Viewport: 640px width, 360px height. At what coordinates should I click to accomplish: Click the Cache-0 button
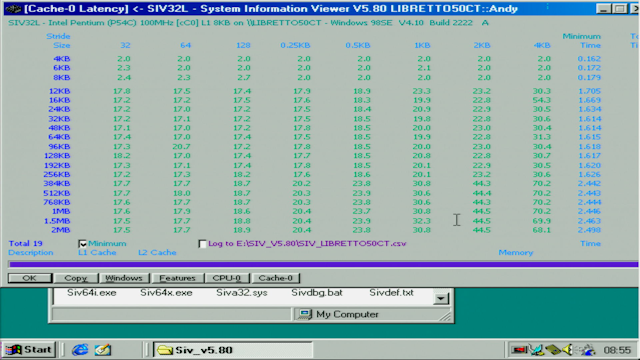(276, 278)
